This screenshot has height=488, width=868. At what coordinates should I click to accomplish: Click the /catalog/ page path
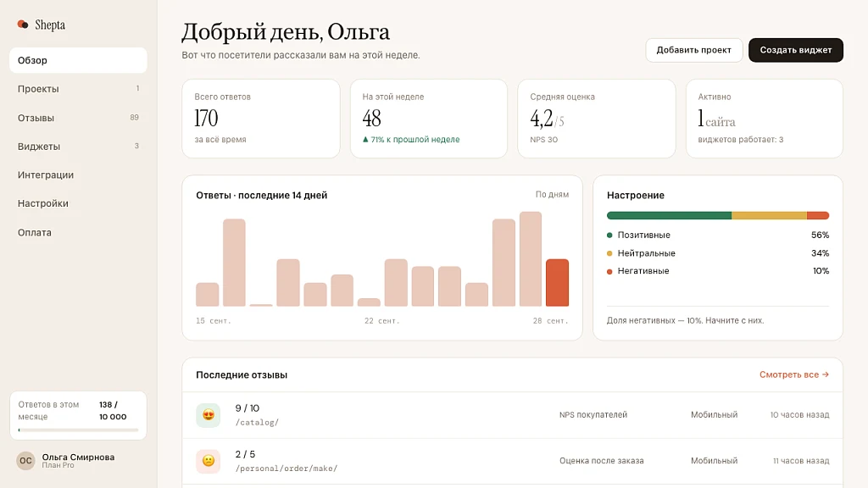click(257, 422)
